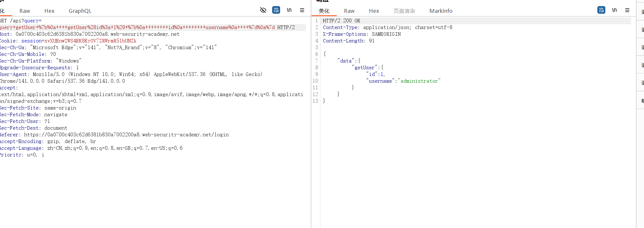Click the Content-Length header in the response
The width and height of the screenshot is (644, 228).
tap(343, 41)
